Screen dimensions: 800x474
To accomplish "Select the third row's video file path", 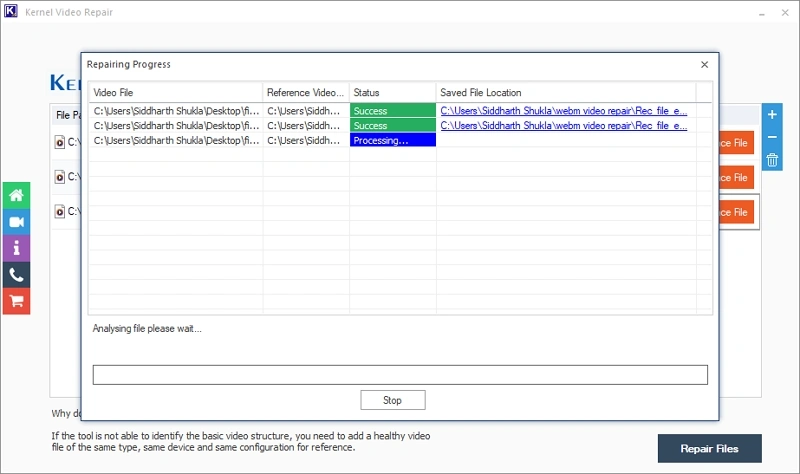I will coord(176,140).
